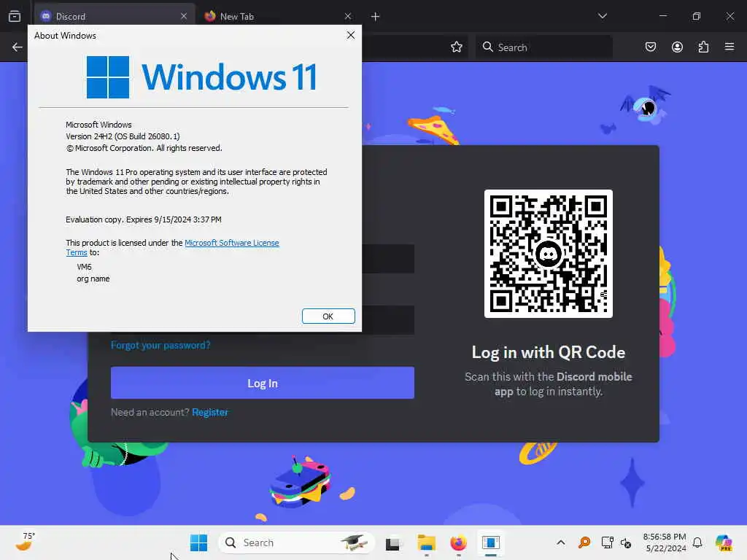Open the Extensions puzzle icon
Viewport: 747px width, 560px height.
tap(703, 47)
